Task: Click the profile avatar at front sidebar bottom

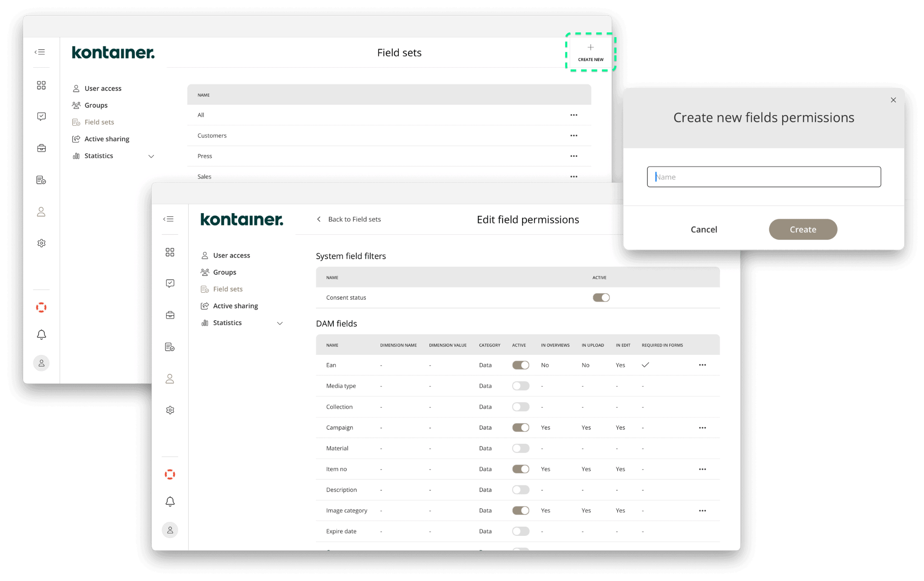Action: 170,530
